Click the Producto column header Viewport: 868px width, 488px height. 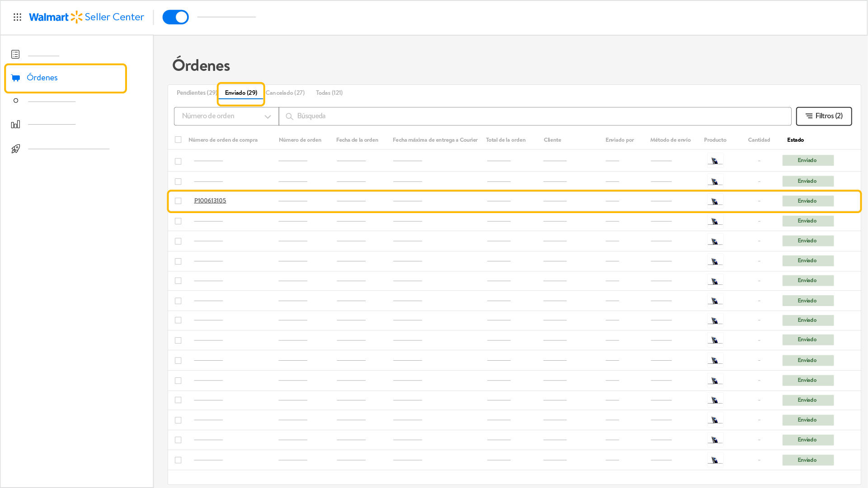point(715,140)
